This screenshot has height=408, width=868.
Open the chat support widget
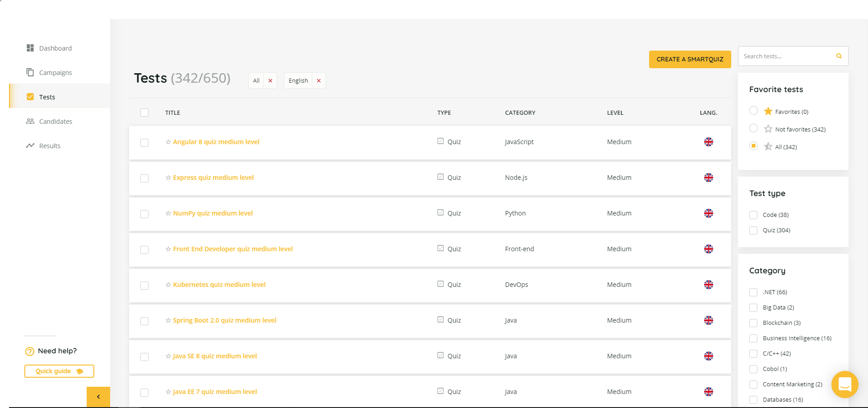(845, 385)
